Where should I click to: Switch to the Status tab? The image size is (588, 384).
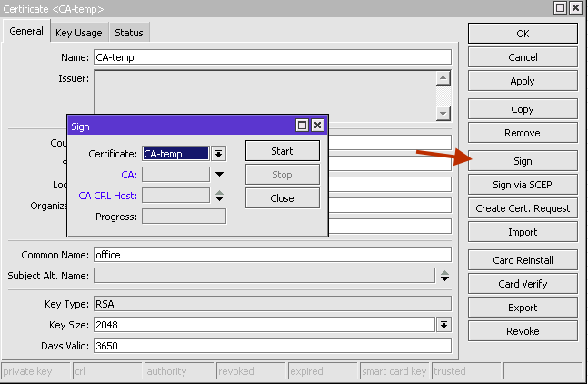[x=128, y=33]
